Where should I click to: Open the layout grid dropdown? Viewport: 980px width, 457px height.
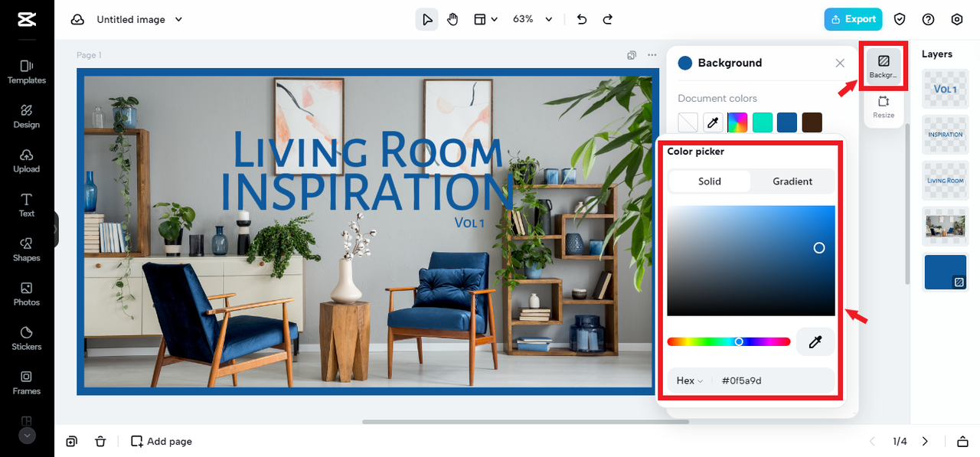pos(486,19)
